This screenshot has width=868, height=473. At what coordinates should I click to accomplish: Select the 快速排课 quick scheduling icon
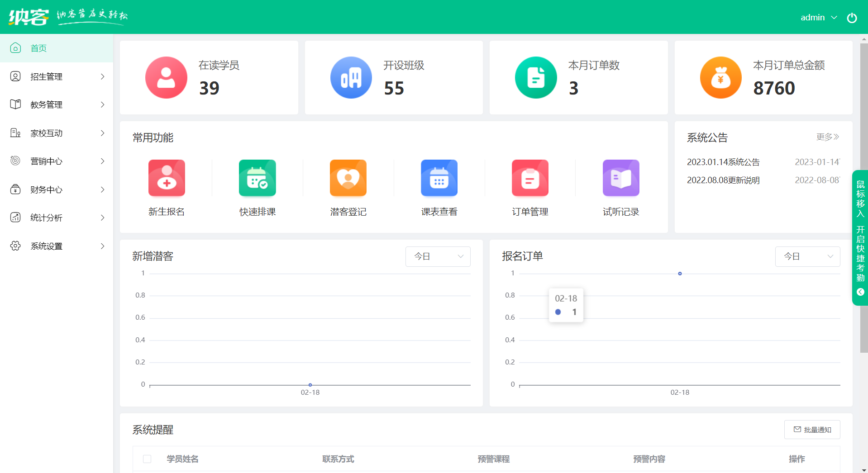(257, 178)
